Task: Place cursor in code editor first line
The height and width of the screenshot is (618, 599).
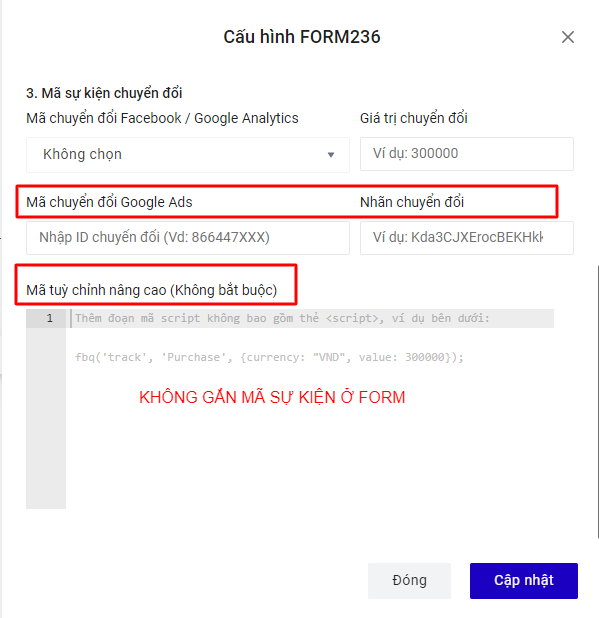Action: pos(311,318)
